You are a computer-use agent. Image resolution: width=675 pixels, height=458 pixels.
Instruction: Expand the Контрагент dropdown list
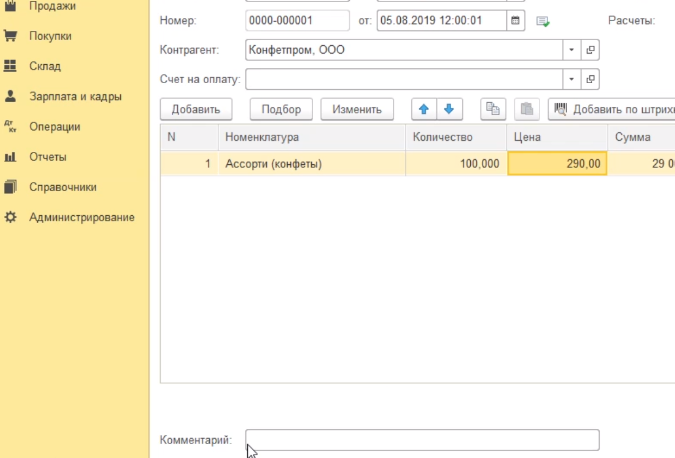(x=571, y=49)
